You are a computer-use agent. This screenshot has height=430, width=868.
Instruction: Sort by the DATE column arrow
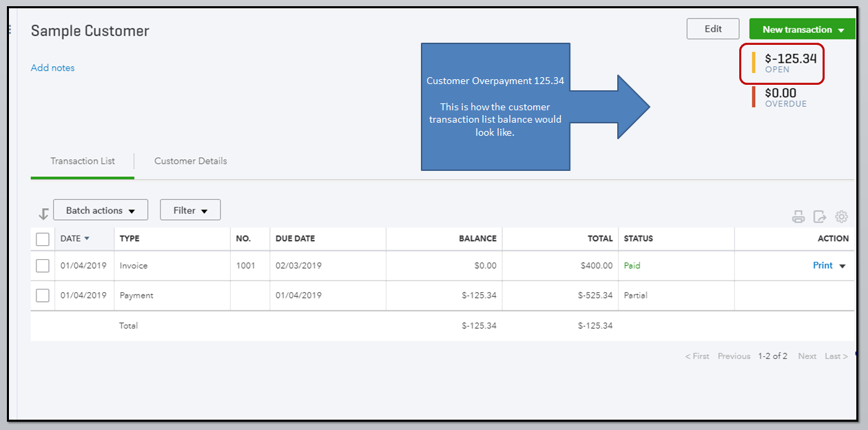point(87,238)
